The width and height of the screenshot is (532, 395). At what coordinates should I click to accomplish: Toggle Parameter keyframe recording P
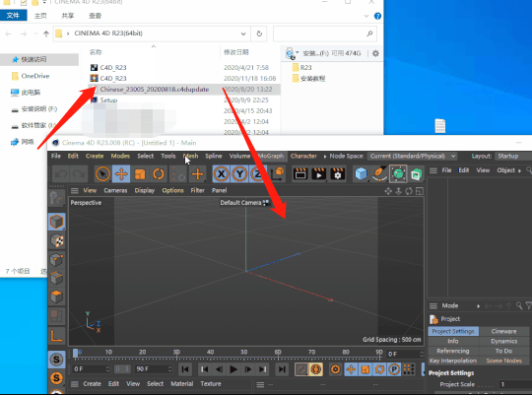click(394, 369)
